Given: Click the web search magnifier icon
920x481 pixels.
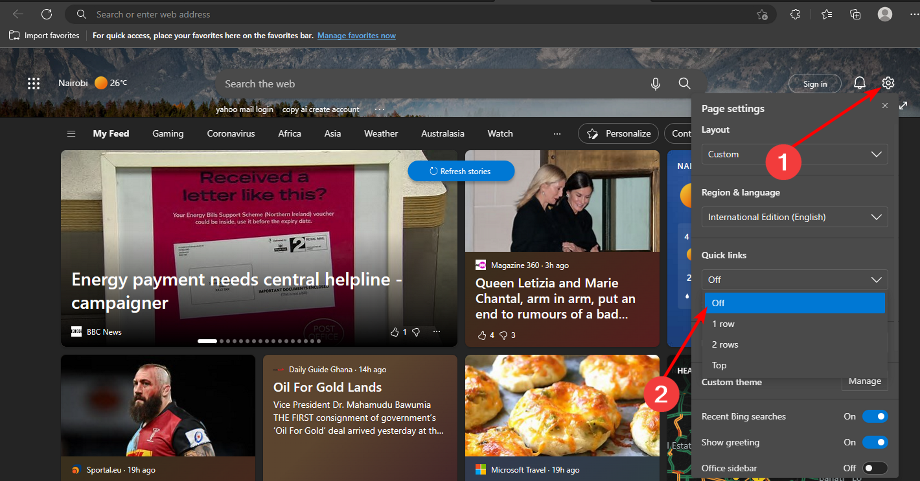Looking at the screenshot, I should click(684, 84).
